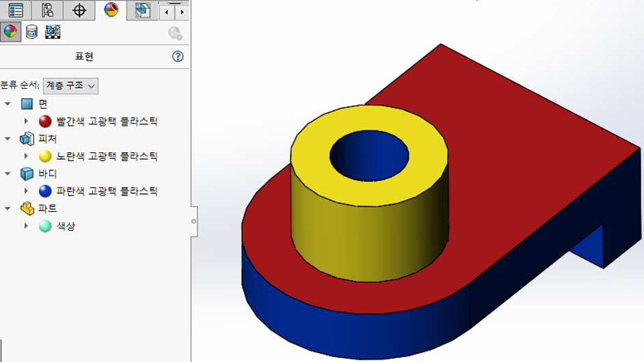The image size is (644, 362).
Task: Click the green 색상 sphere
Action: 45,225
